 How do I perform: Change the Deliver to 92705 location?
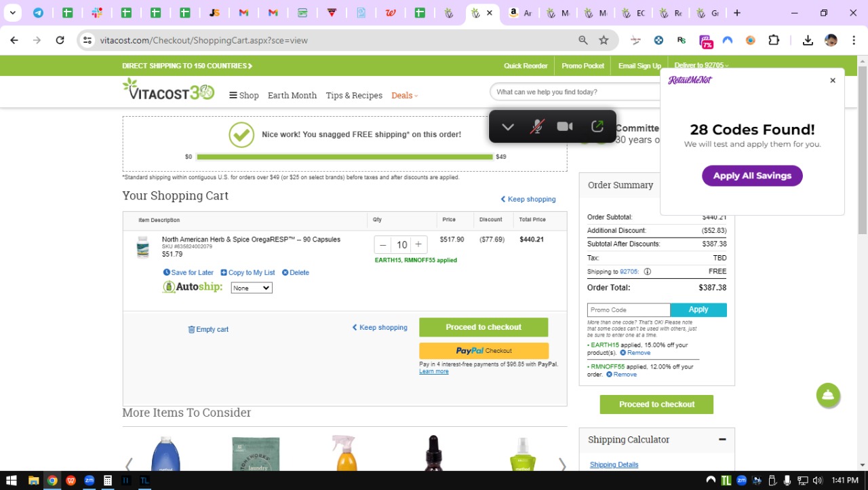tap(701, 66)
